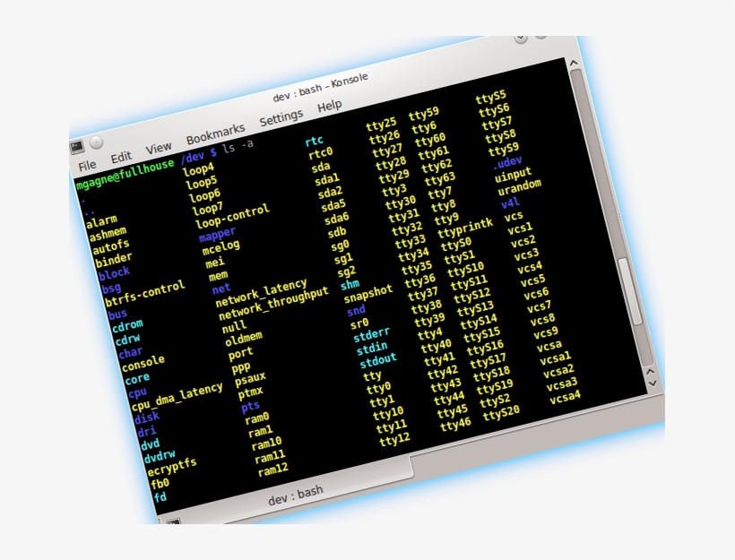The image size is (735, 560).
Task: Click the round button beside the Konsole icon
Action: tap(97, 142)
